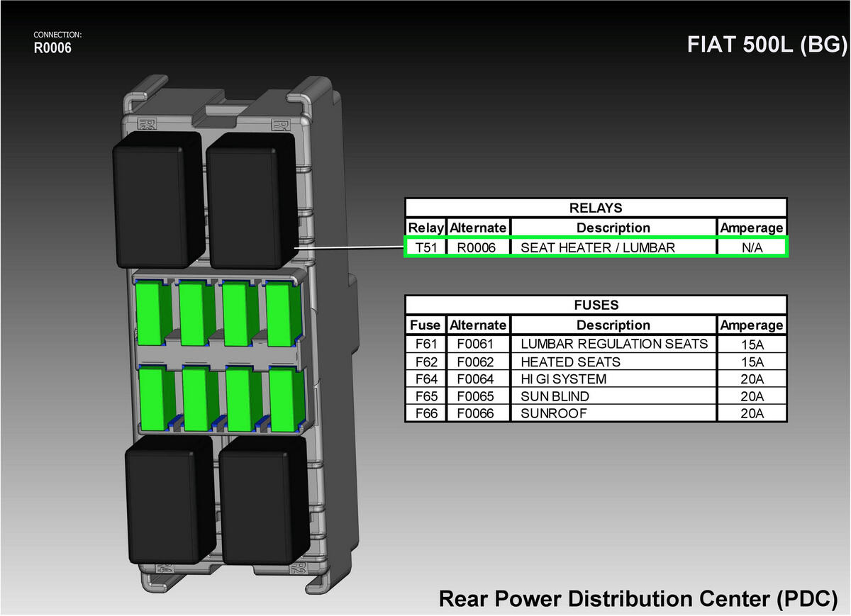Viewport: 851px width, 616px height.
Task: Click "Alternate" header in the FUSES table
Action: coord(478,325)
